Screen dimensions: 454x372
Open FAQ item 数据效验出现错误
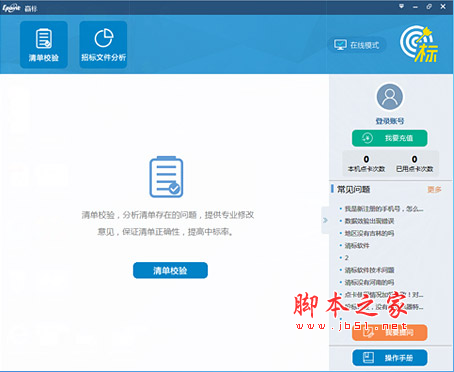point(369,221)
